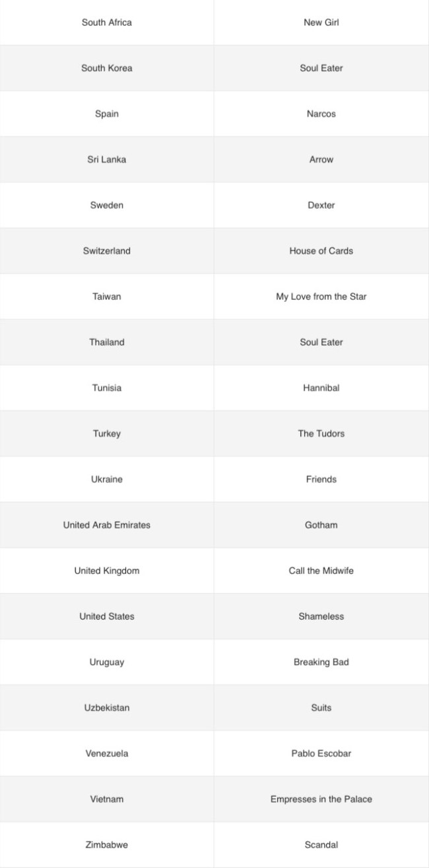Click My Love from the Star
The image size is (429, 868).
click(x=321, y=297)
